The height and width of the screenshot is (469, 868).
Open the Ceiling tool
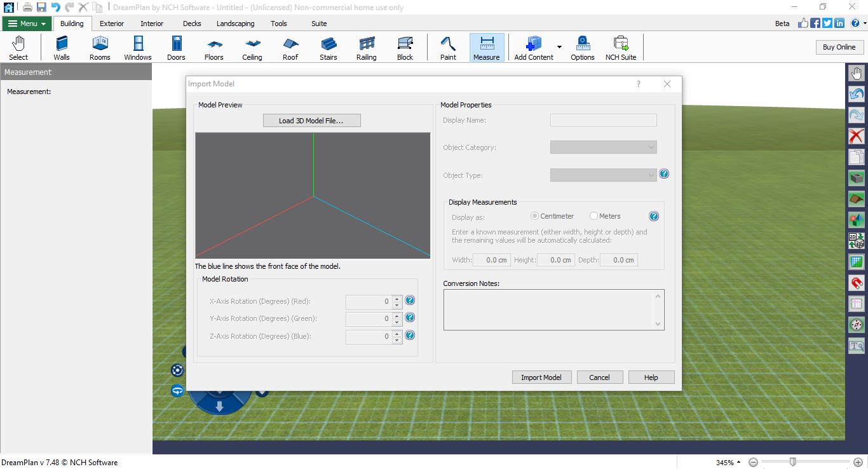[252, 48]
